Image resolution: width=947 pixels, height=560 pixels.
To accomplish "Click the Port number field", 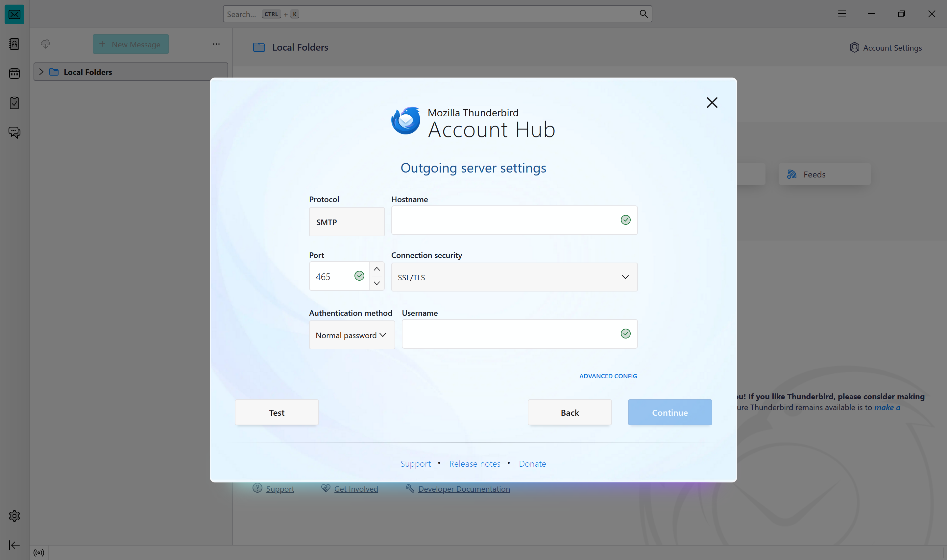I will (339, 276).
